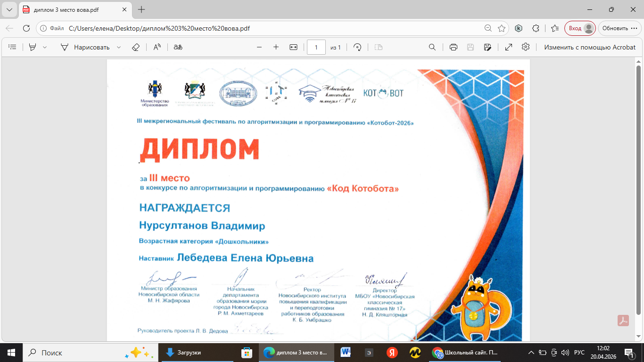Print the diploma PDF

point(454,47)
